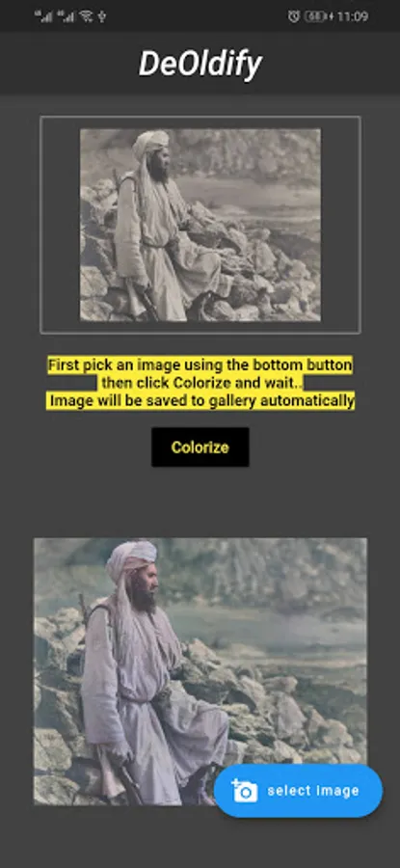Tap 'Image will be saved to gallery' text
The image size is (400, 868).
(200, 401)
